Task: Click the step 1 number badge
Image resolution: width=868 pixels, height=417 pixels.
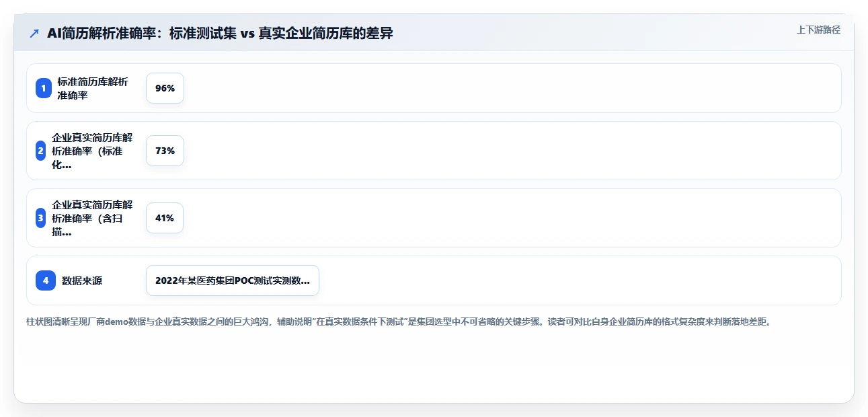Action: click(x=44, y=88)
